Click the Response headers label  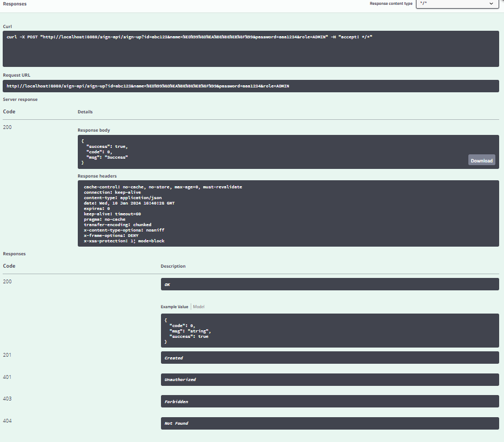[x=97, y=176]
